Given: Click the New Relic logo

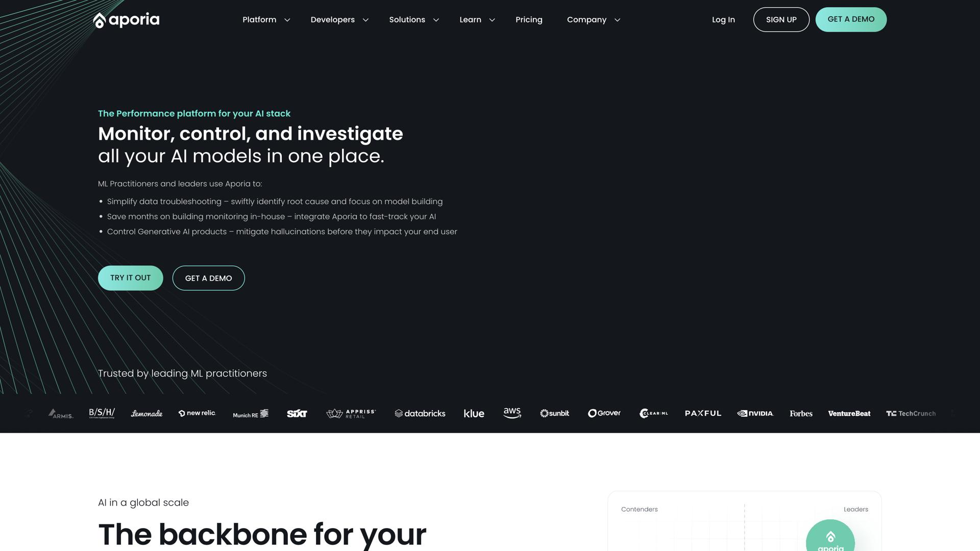Looking at the screenshot, I should coord(197,413).
